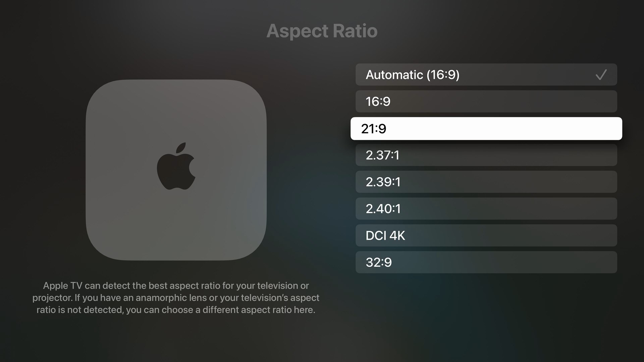Select the 2.40:1 aspect ratio option
Viewport: 644px width, 362px height.
pos(486,208)
